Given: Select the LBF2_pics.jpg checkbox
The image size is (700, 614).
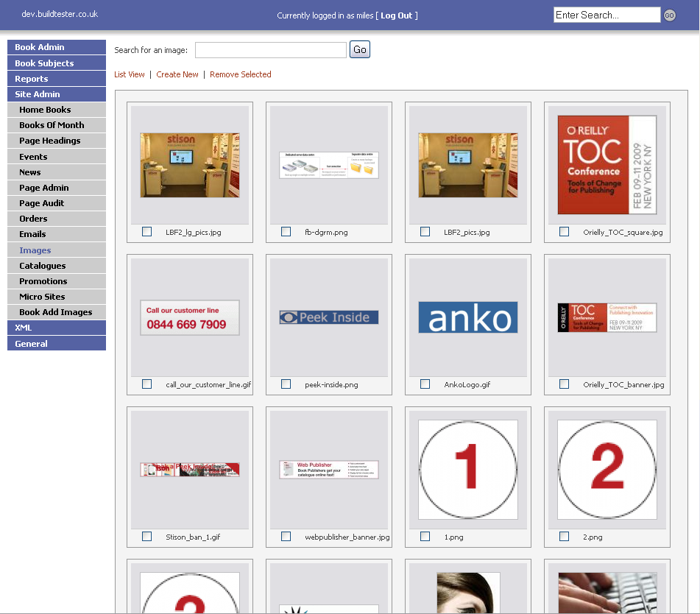Looking at the screenshot, I should (x=425, y=231).
